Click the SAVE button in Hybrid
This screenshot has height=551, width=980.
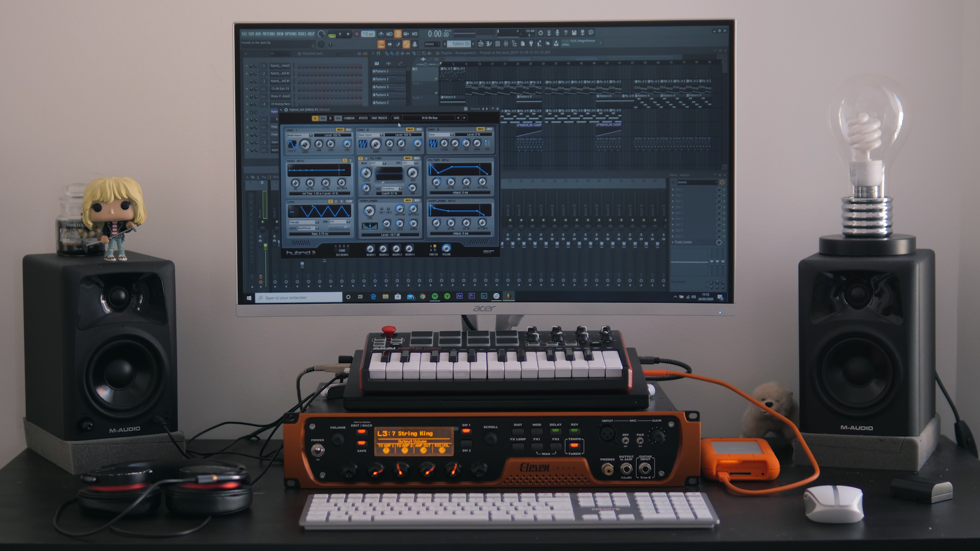pos(397,118)
